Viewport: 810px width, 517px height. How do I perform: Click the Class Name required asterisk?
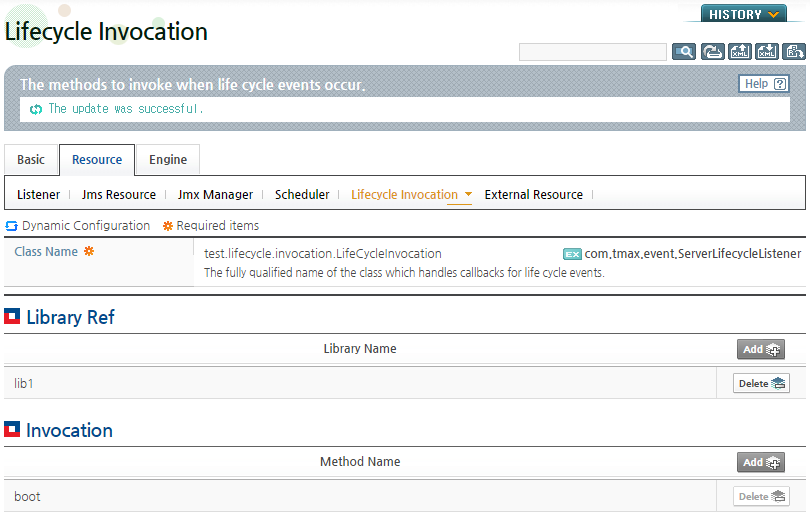(89, 251)
